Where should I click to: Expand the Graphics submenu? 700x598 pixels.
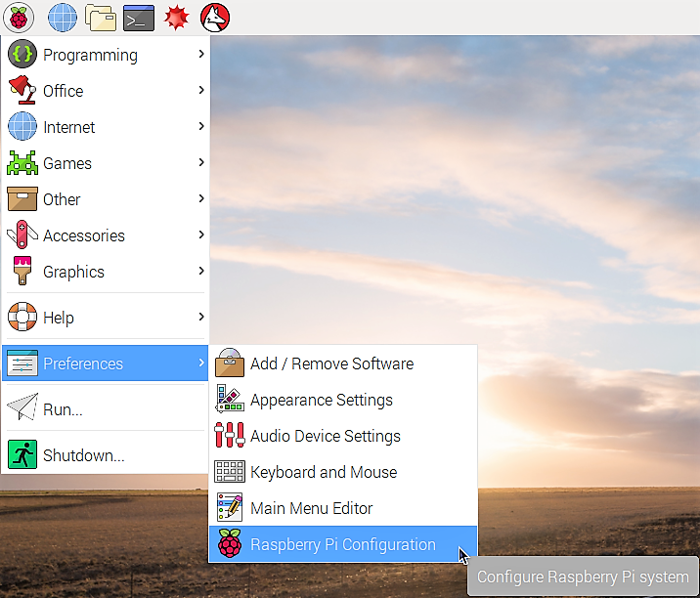coord(106,272)
